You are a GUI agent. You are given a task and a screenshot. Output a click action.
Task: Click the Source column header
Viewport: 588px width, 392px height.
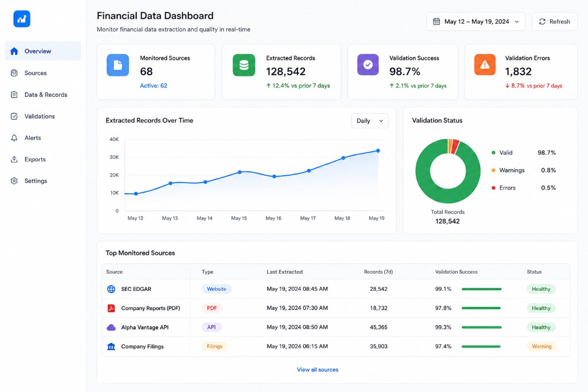(x=114, y=272)
